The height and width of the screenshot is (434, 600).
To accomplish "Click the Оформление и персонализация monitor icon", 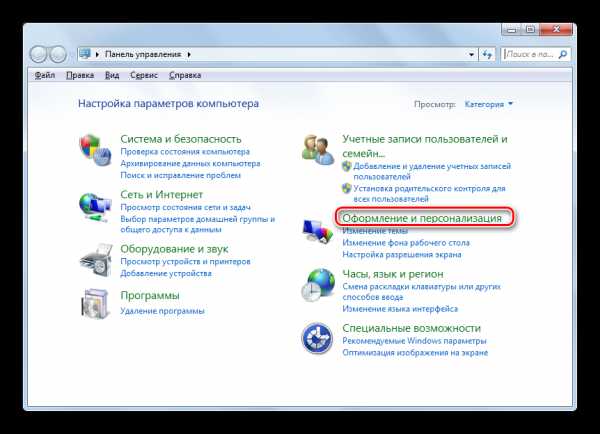I will pos(318,232).
